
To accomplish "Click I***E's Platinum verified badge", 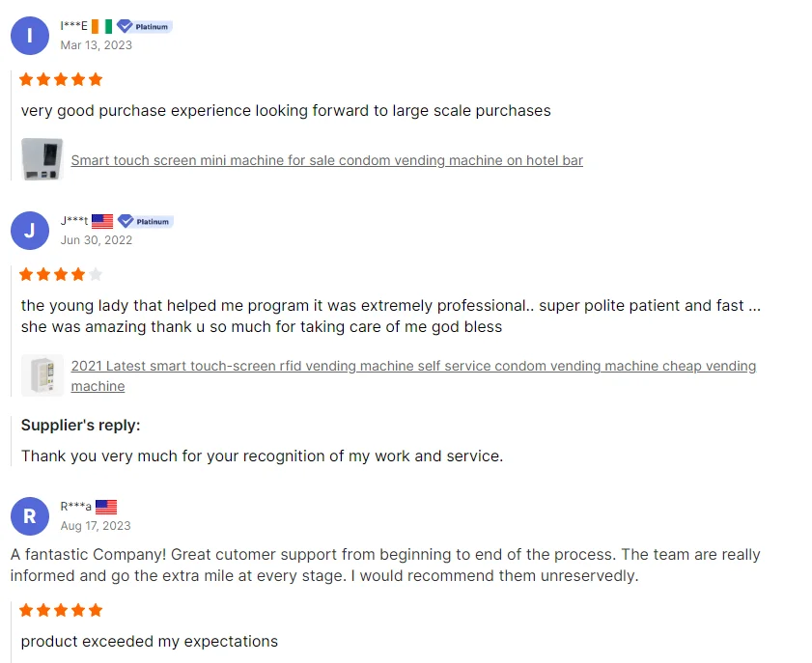I will [144, 27].
